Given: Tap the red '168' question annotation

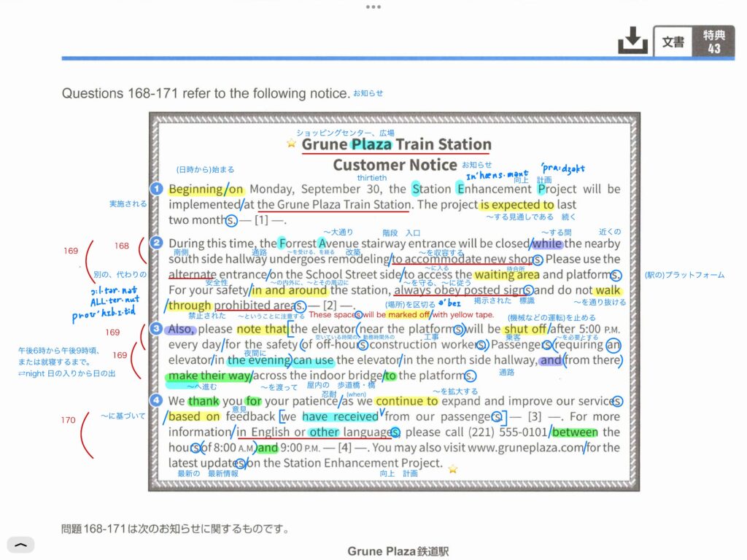Looking at the screenshot, I should (121, 246).
